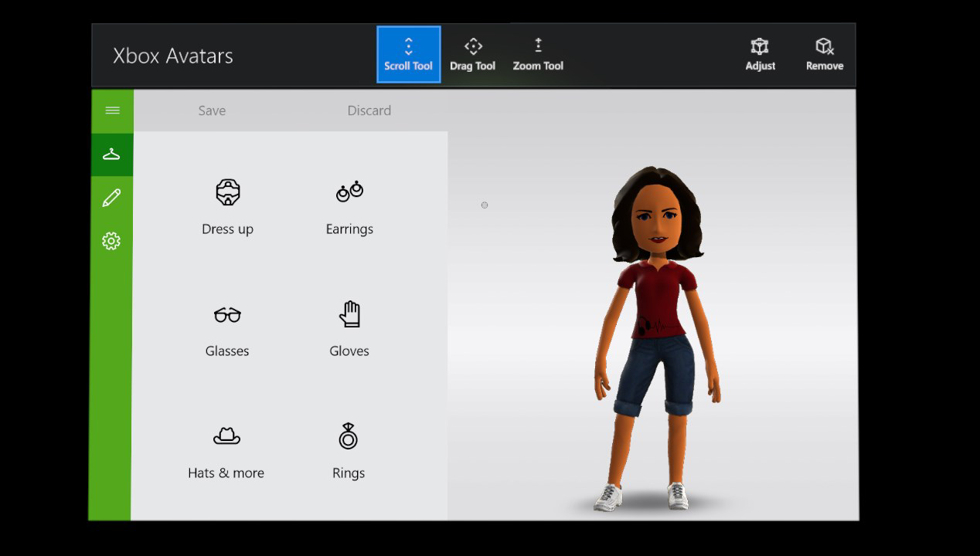Select the Gloves category
The height and width of the screenshot is (556, 980).
[349, 329]
